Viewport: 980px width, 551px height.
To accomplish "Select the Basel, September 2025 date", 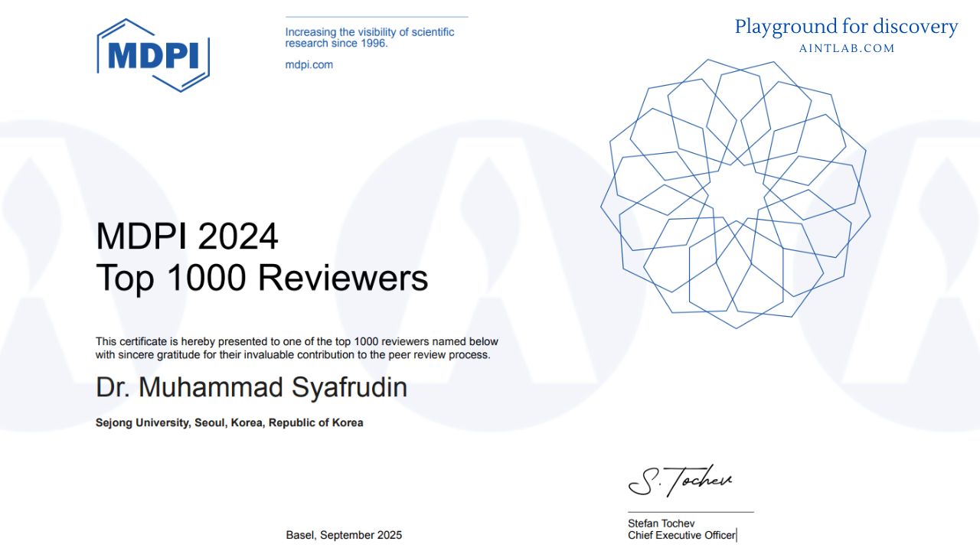I will tap(343, 535).
